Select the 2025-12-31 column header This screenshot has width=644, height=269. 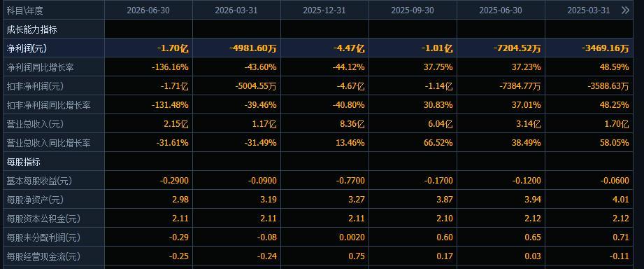(x=324, y=11)
